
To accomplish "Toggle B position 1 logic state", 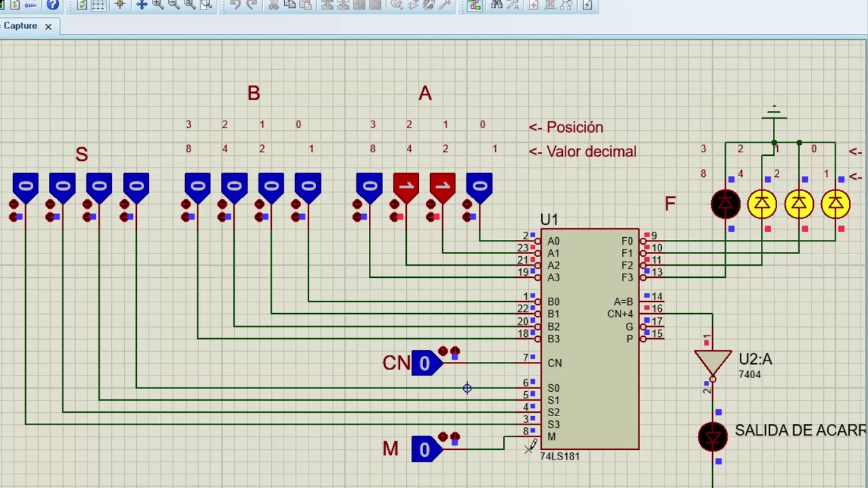I will click(x=271, y=188).
